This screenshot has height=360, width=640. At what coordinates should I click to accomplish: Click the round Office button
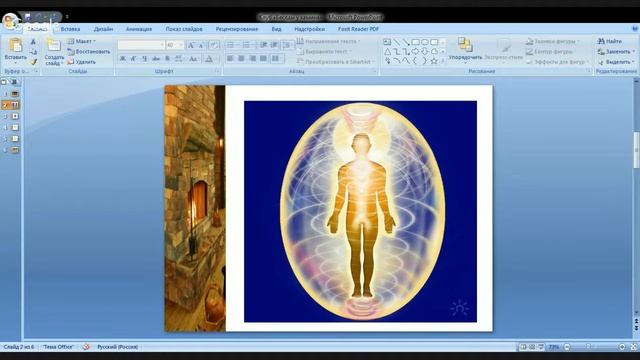point(11,20)
